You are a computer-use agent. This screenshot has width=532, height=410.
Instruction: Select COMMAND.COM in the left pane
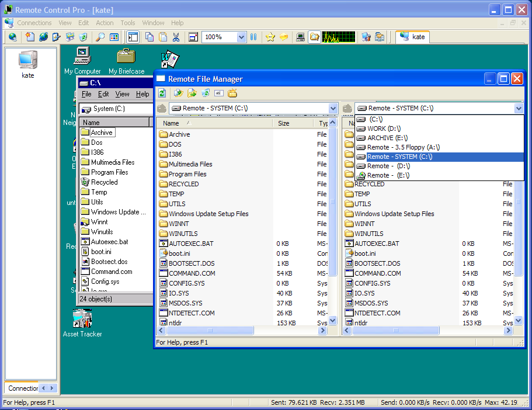pyautogui.click(x=187, y=273)
